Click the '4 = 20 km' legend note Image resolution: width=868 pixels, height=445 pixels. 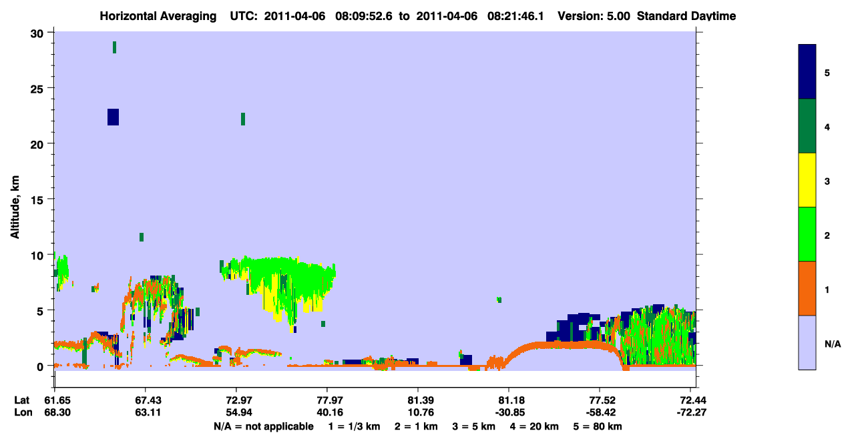pos(535,426)
